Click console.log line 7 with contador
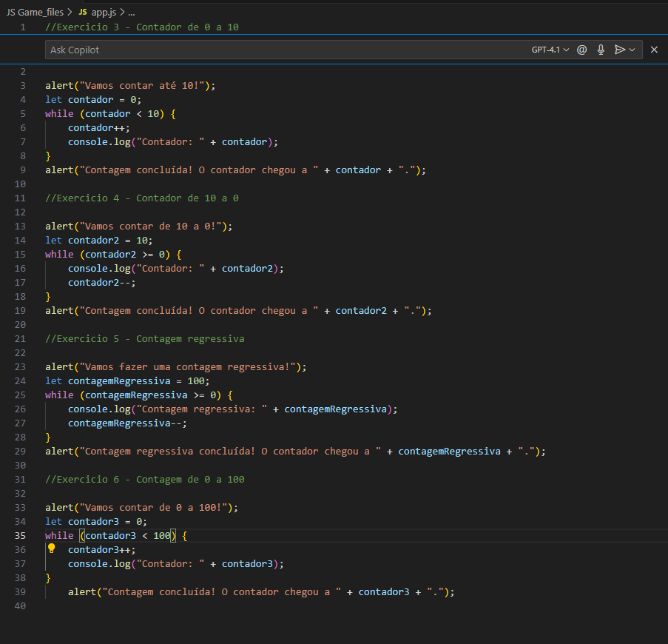 pyautogui.click(x=173, y=142)
